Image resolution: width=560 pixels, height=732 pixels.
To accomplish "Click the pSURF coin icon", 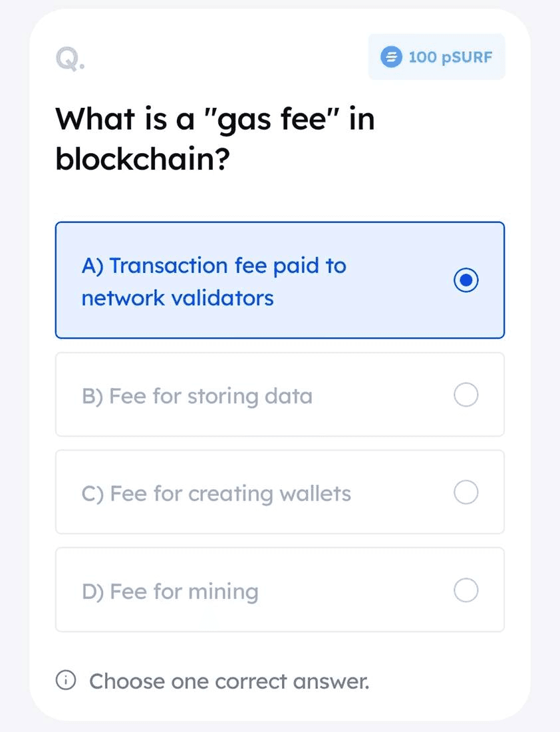I will [391, 57].
